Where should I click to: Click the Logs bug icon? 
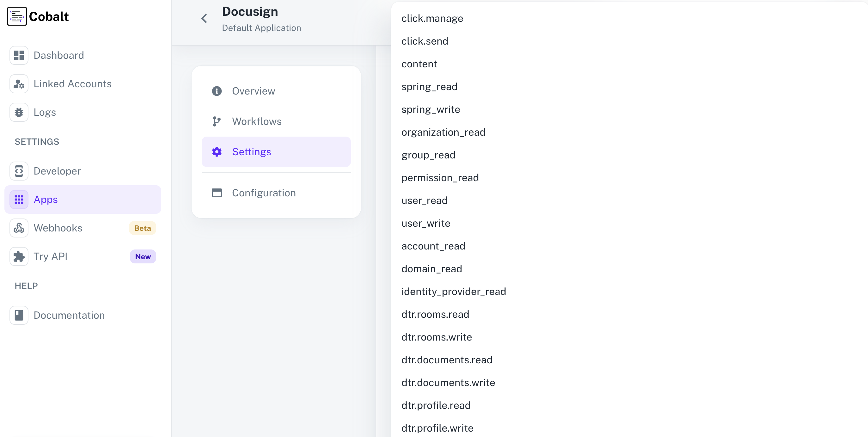point(19,112)
